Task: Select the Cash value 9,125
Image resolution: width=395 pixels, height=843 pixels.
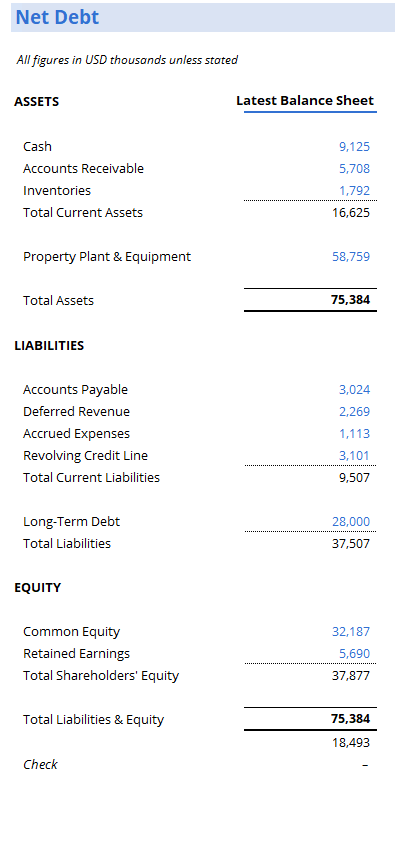Action: tap(354, 146)
